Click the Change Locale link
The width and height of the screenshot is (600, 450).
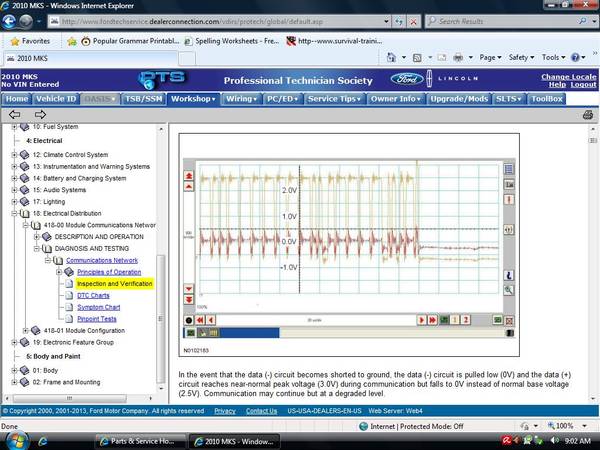[x=569, y=77]
